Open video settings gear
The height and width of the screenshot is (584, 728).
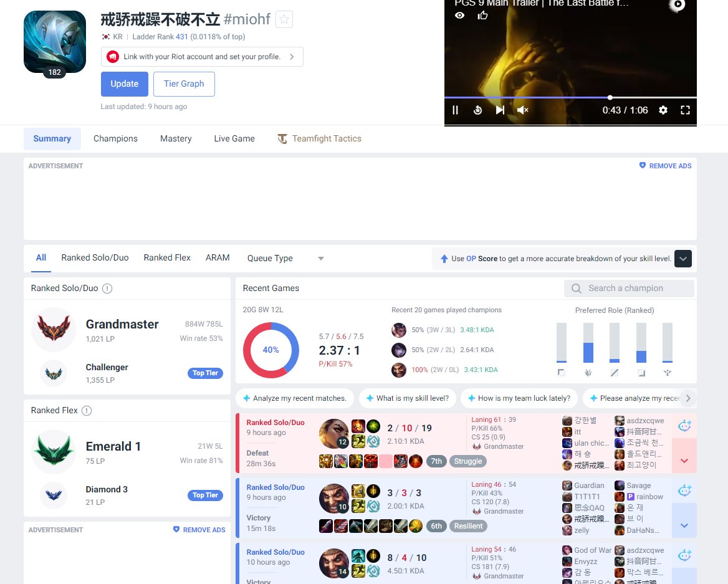click(x=663, y=110)
